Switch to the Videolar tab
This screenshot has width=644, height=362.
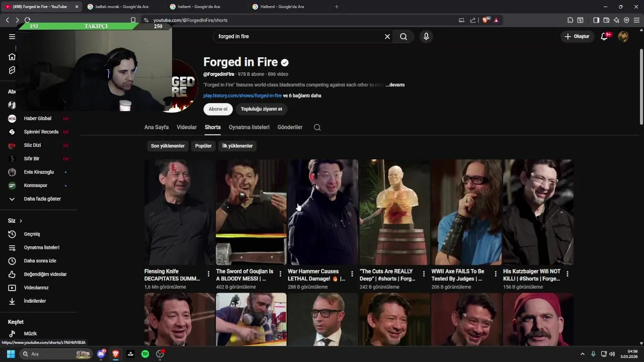click(x=187, y=127)
